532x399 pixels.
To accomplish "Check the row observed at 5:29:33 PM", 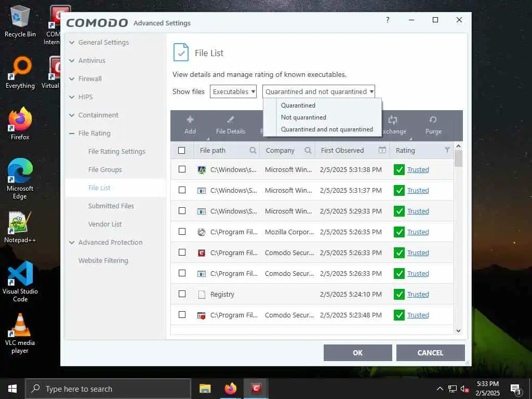I will pos(182,211).
